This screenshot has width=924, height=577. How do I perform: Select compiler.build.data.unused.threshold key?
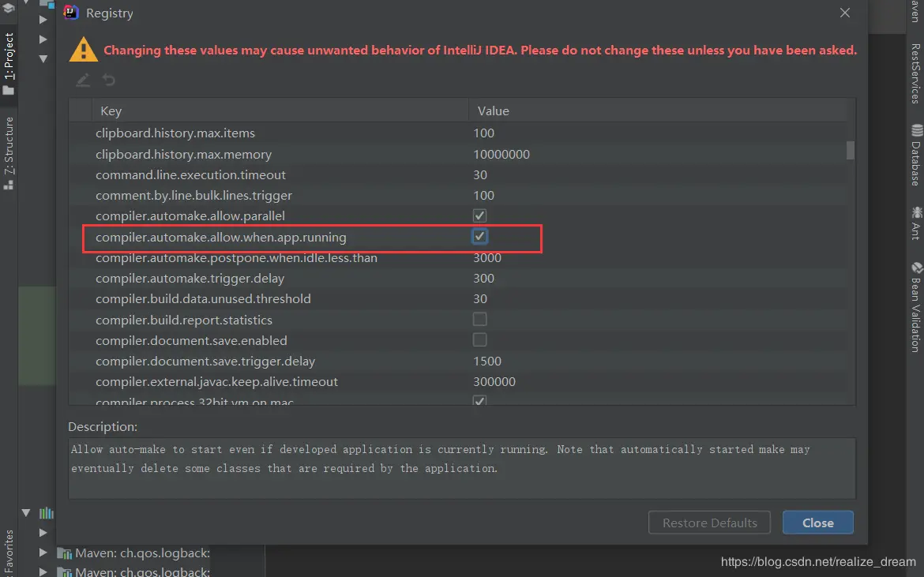pyautogui.click(x=203, y=298)
